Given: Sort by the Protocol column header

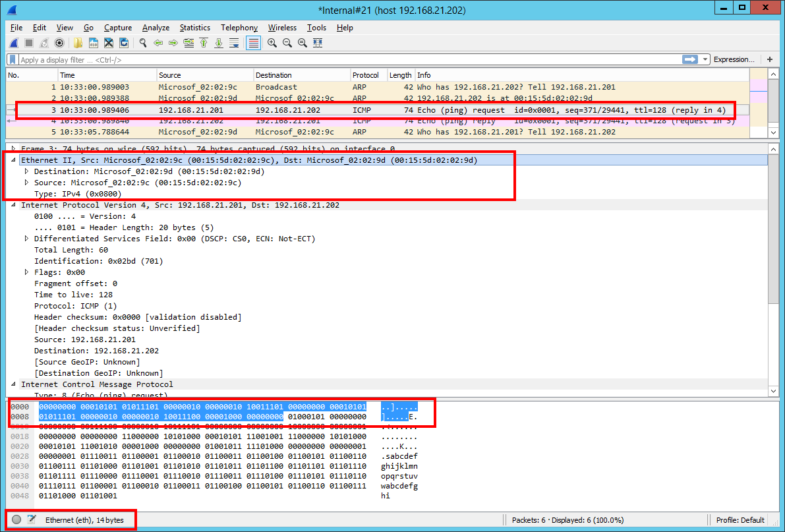Looking at the screenshot, I should coord(369,75).
